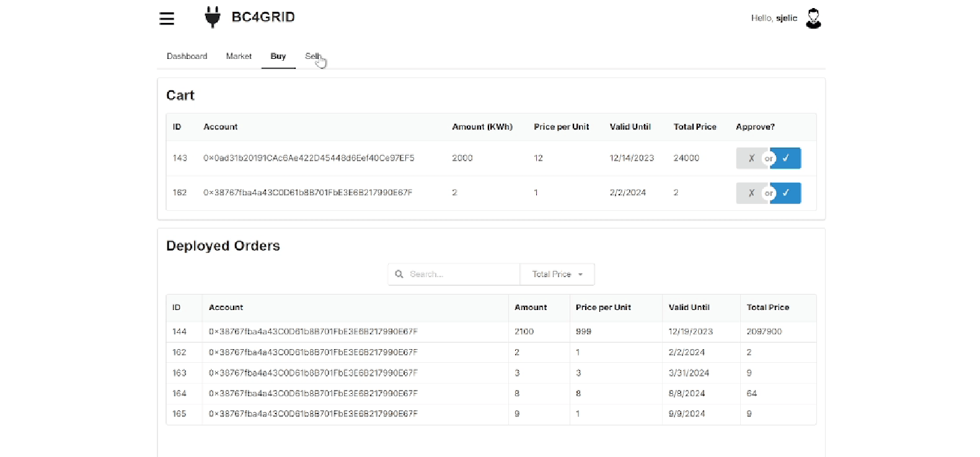Reject cart order 162 with X
Image resolution: width=980 pixels, height=457 pixels.
(x=752, y=193)
